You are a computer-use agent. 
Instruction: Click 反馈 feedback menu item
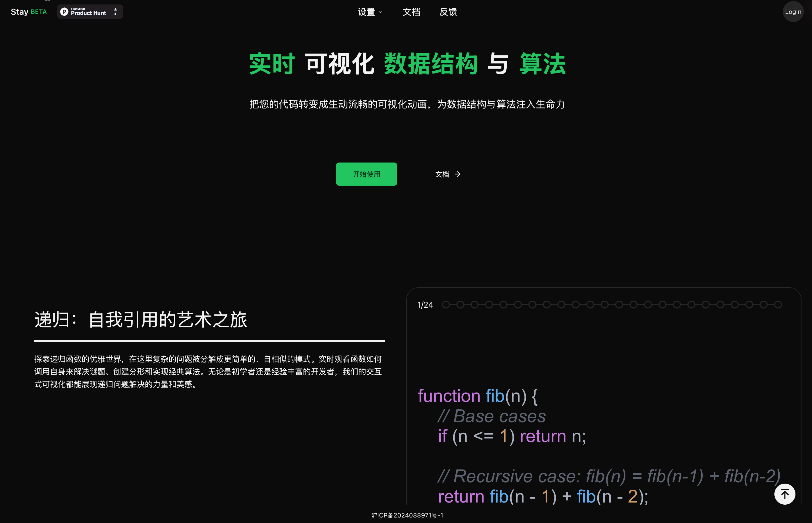[x=448, y=11]
